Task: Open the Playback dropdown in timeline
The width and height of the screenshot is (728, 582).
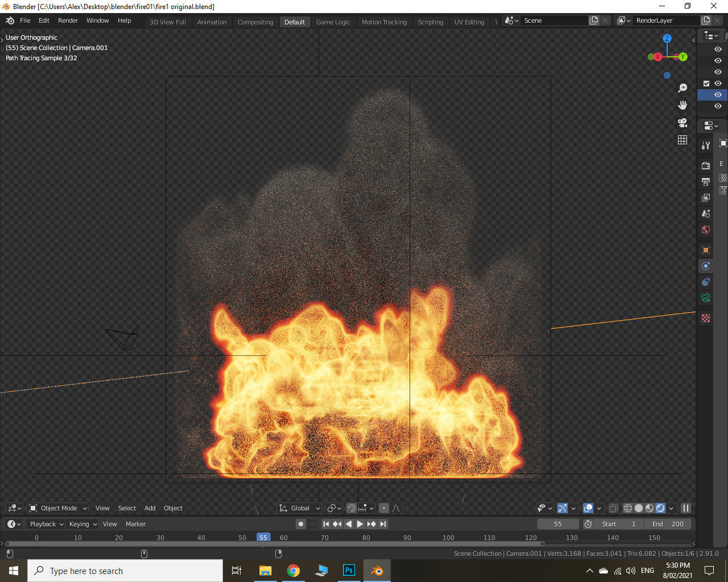Action: pyautogui.click(x=47, y=524)
